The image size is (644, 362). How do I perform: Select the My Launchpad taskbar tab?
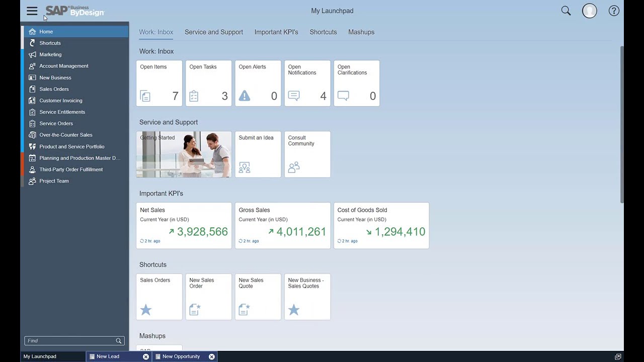point(53,356)
